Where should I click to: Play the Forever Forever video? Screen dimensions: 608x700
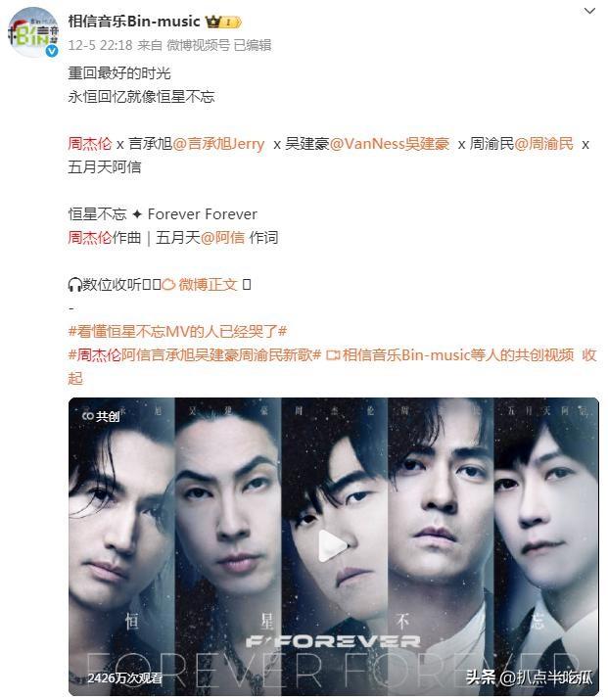[x=333, y=545]
